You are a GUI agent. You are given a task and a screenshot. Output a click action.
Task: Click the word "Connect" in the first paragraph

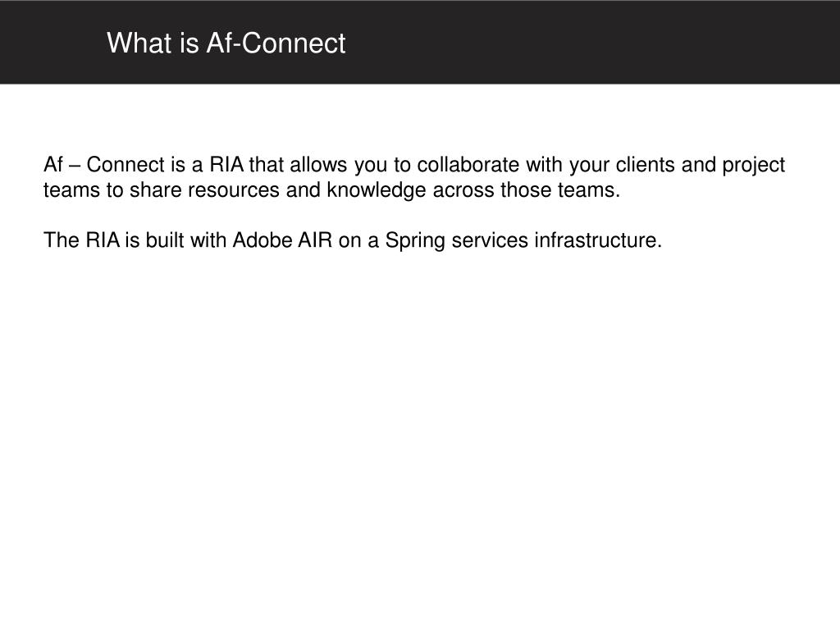pos(126,164)
